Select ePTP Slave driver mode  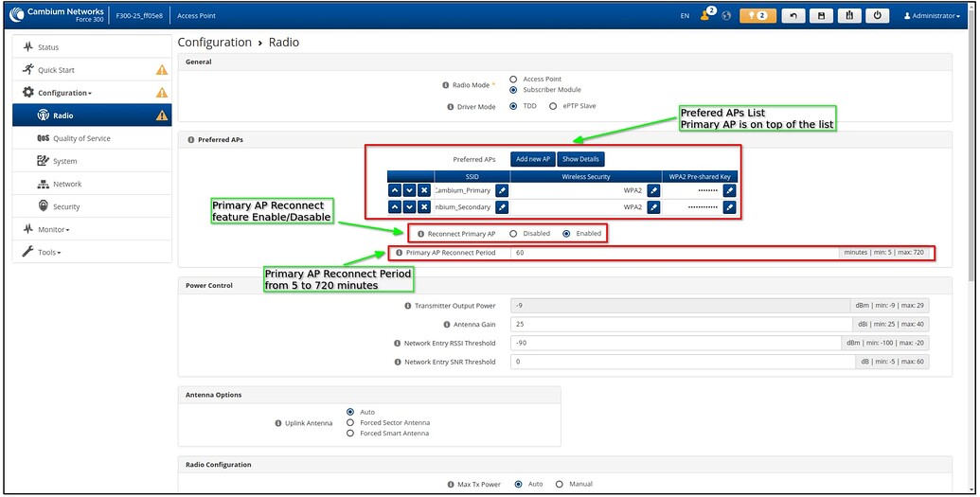tap(553, 106)
